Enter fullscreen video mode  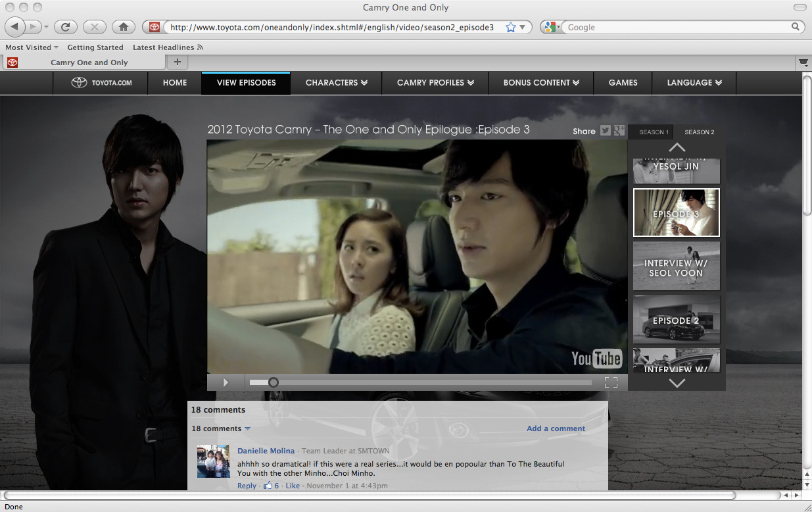[611, 382]
